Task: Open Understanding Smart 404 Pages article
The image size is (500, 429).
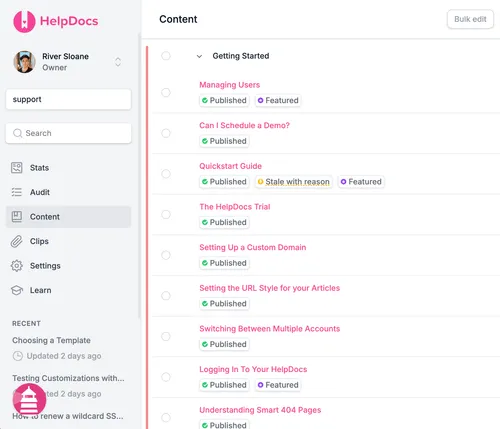Action: coord(260,410)
